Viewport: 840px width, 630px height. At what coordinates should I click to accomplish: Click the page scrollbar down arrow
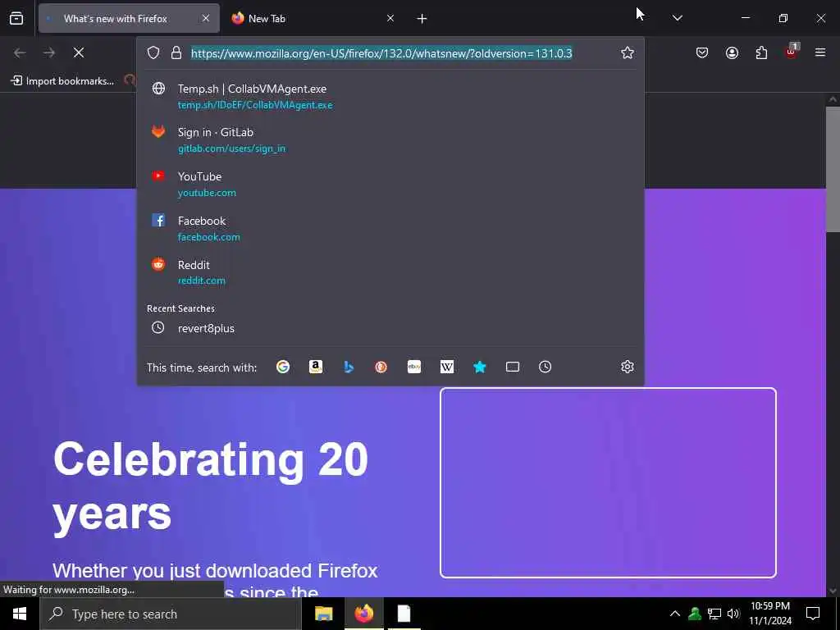coord(833,591)
